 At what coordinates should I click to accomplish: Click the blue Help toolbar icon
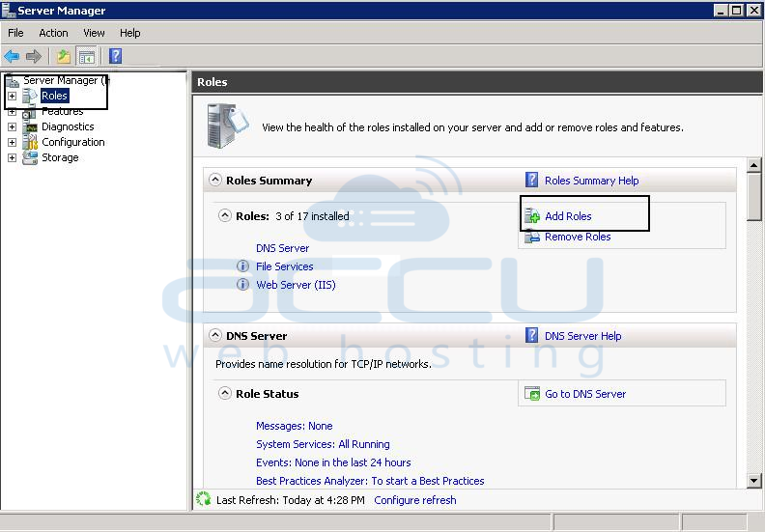pos(115,56)
